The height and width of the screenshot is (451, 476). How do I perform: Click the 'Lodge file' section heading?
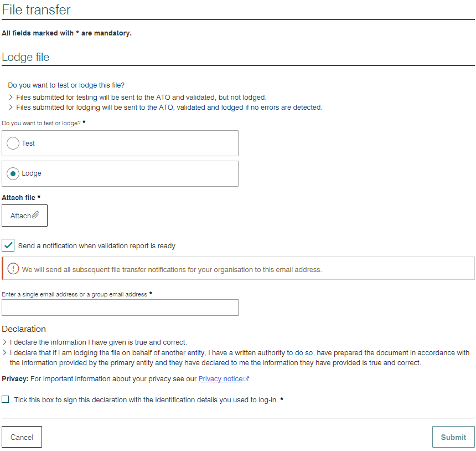pos(25,57)
